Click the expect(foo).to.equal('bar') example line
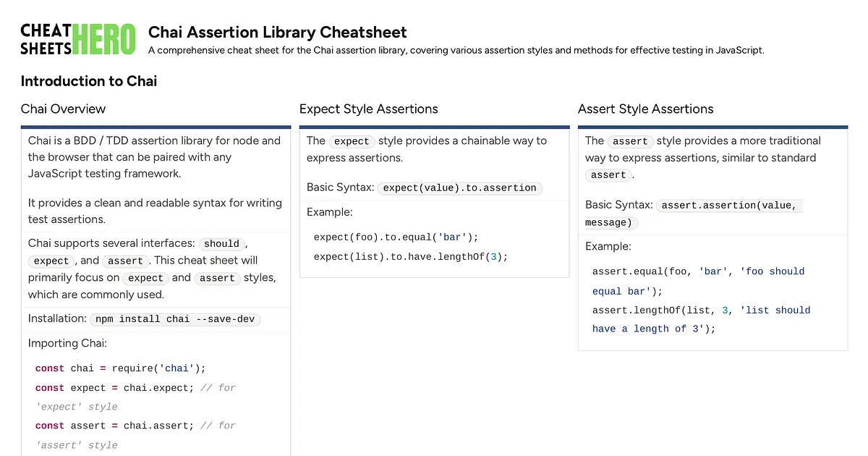This screenshot has height=456, width=868. point(394,237)
